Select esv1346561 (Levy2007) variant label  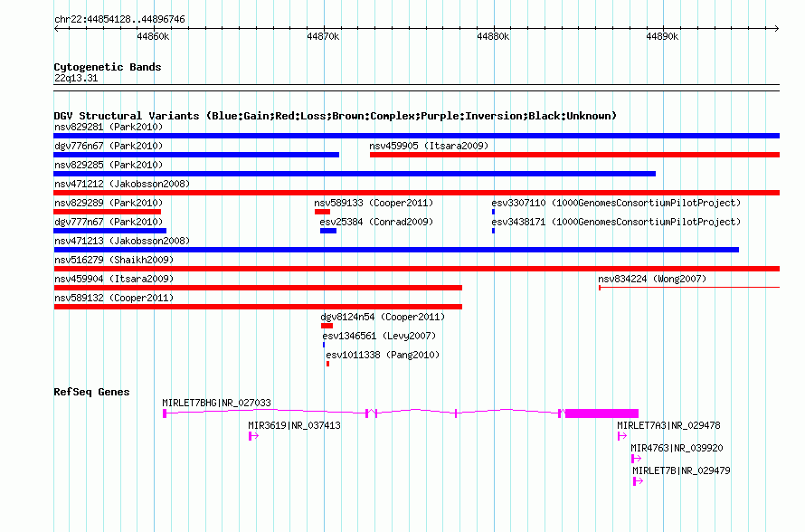pos(379,336)
